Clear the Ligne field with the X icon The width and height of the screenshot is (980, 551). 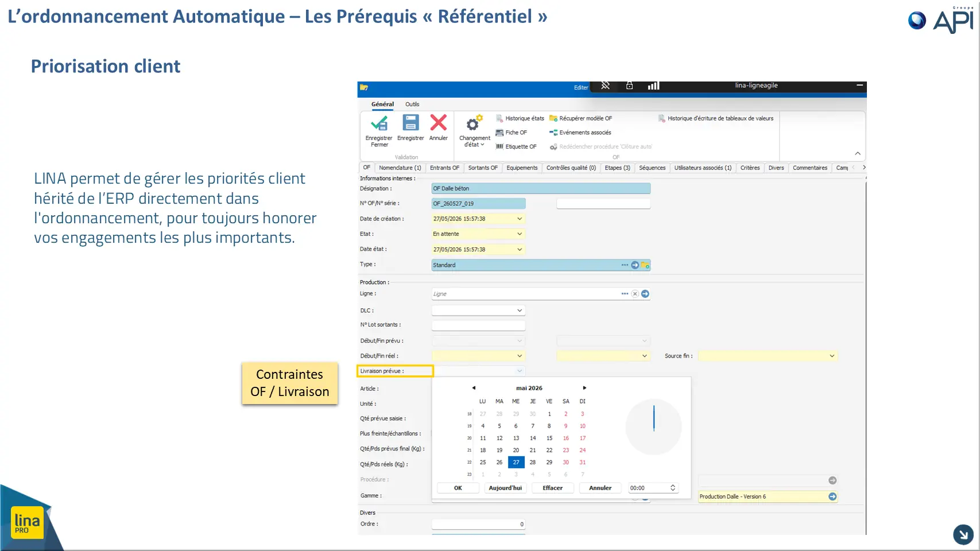[x=635, y=294]
